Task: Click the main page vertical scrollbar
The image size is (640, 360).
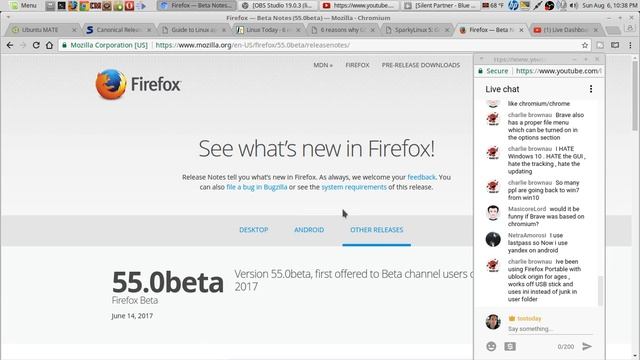Action: tap(635, 96)
